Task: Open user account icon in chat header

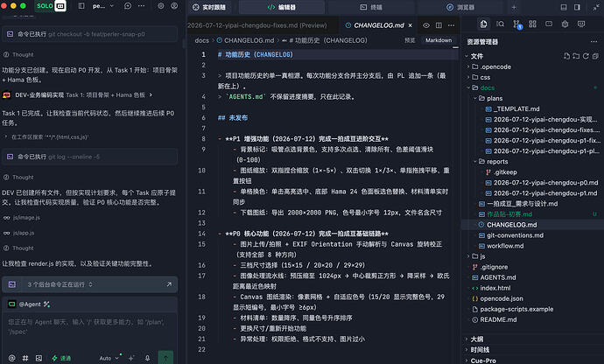Action: point(174,6)
